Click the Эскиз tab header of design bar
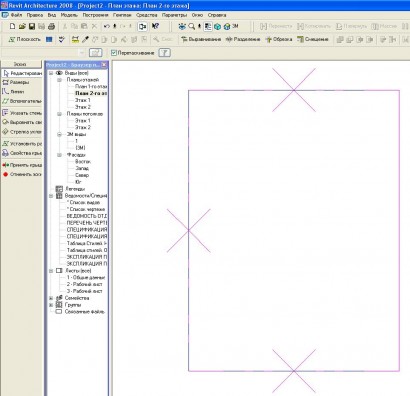This screenshot has height=396, width=410. pos(21,64)
